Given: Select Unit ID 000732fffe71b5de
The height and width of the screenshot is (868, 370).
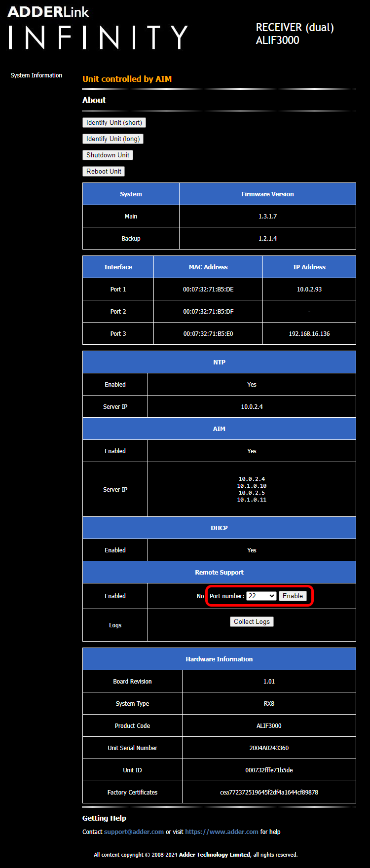Looking at the screenshot, I should click(x=269, y=770).
